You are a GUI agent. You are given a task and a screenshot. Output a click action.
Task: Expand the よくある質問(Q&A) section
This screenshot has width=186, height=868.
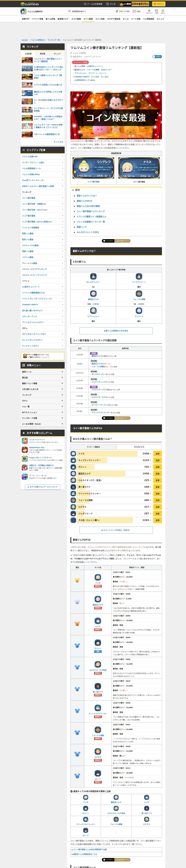43,424
